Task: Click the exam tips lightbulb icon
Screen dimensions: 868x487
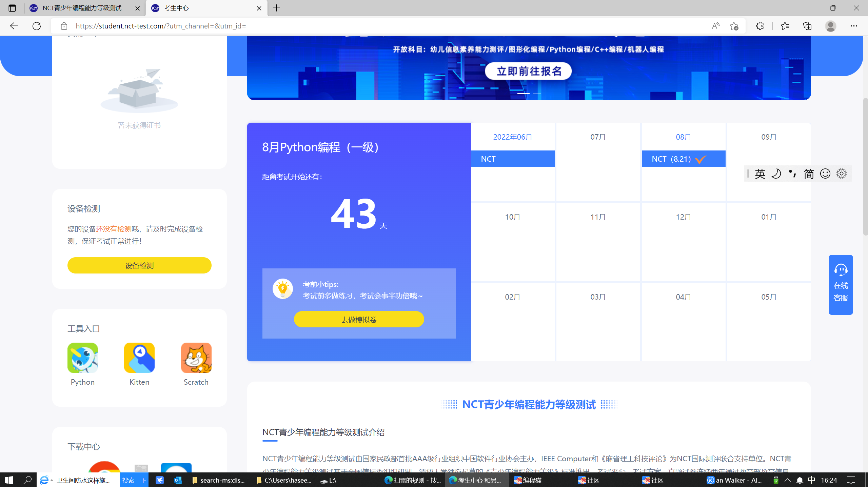Action: pyautogui.click(x=282, y=289)
